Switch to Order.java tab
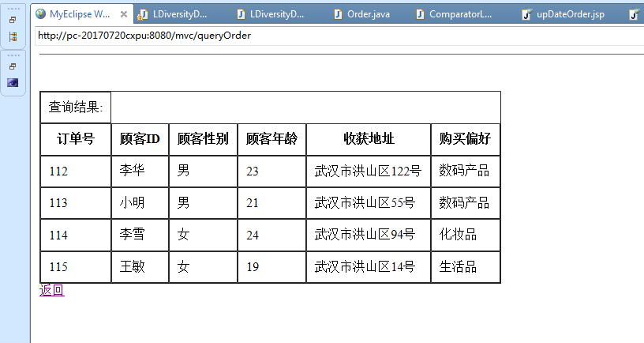644x343 pixels. [361, 14]
